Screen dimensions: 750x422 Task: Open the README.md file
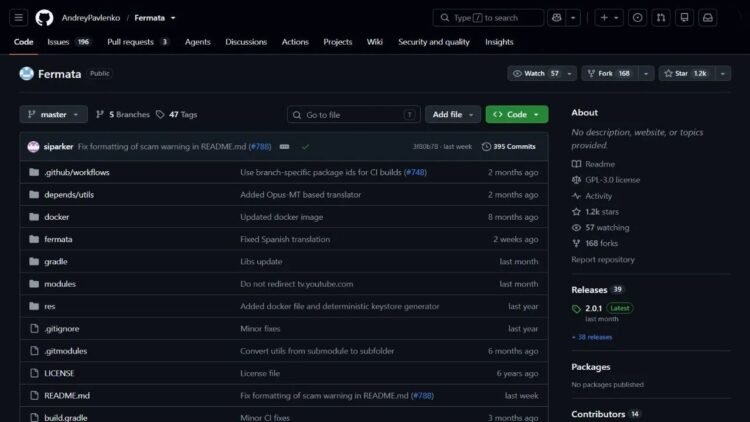coord(66,396)
